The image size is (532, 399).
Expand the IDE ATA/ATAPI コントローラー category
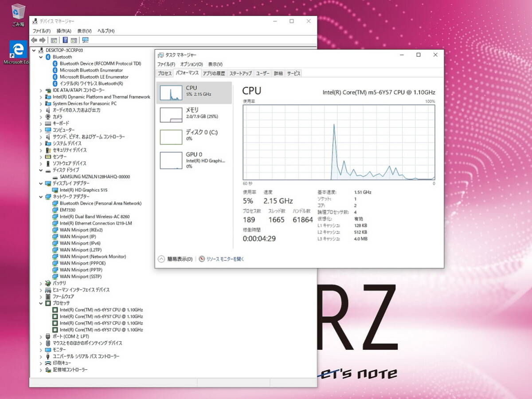[41, 90]
